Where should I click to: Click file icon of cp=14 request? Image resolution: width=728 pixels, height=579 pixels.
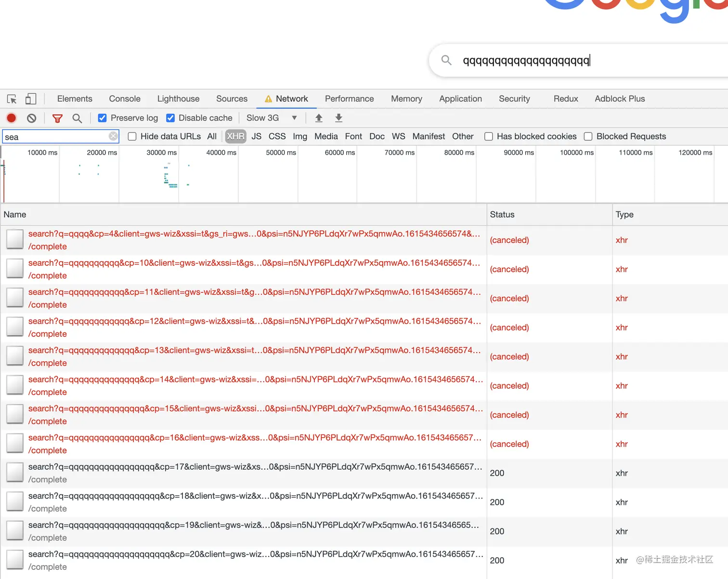15,385
